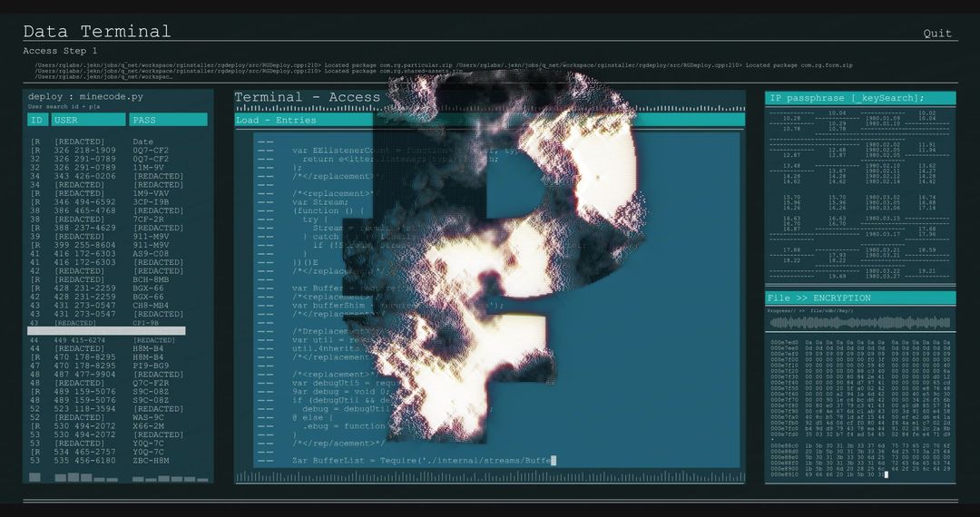Click the USER column header
The width and height of the screenshot is (980, 517).
(x=88, y=120)
